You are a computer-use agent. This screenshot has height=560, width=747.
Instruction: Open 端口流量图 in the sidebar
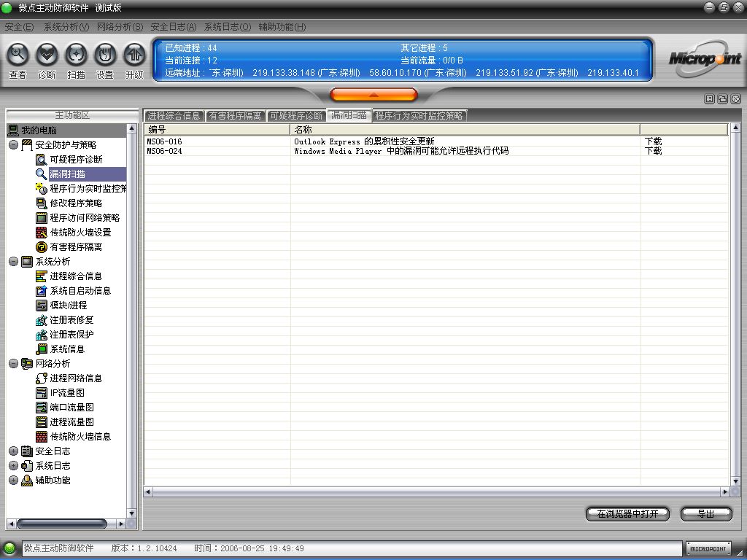tap(72, 408)
